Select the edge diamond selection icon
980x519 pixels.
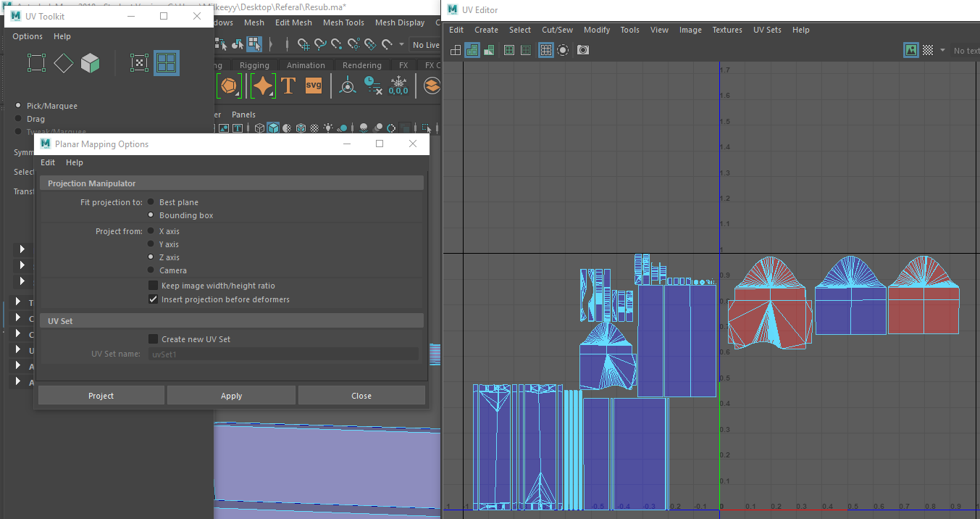[x=63, y=63]
